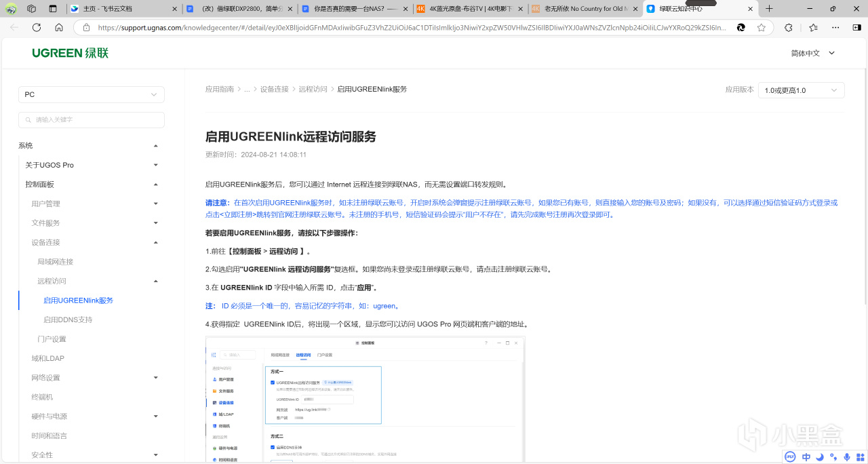Toggle the moon night-mode IME icon

tap(820, 457)
